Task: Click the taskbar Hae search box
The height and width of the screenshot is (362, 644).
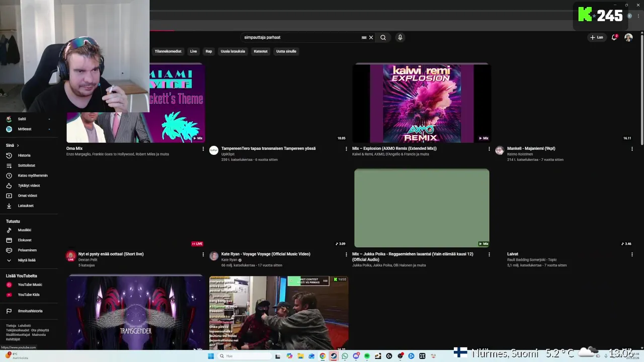Action: pyautogui.click(x=245, y=356)
